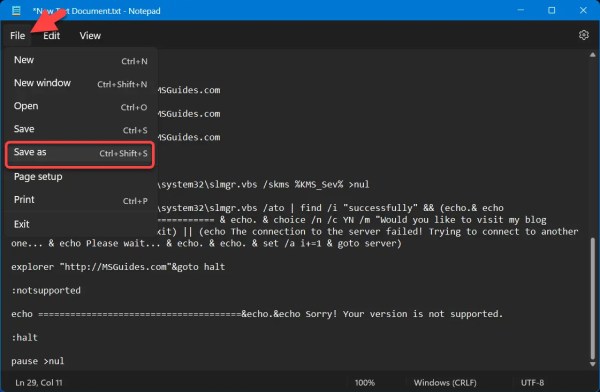Open Page setup from the menu
Image resolution: width=600 pixels, height=392 pixels.
80,177
